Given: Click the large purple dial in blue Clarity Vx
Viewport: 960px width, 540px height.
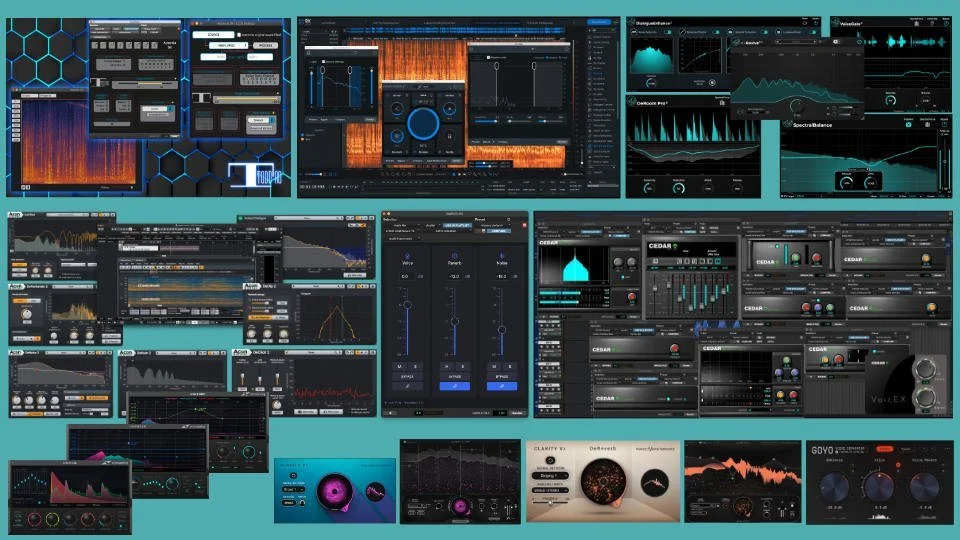Looking at the screenshot, I should [x=334, y=491].
